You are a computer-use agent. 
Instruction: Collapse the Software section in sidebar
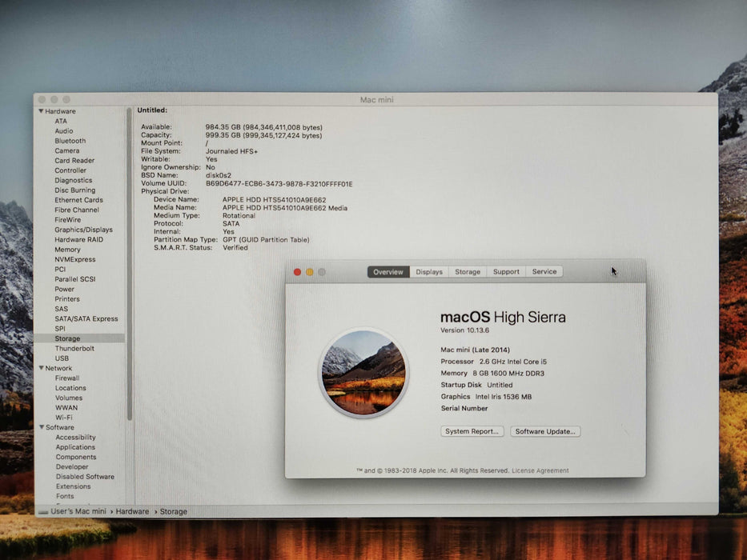pyautogui.click(x=41, y=427)
